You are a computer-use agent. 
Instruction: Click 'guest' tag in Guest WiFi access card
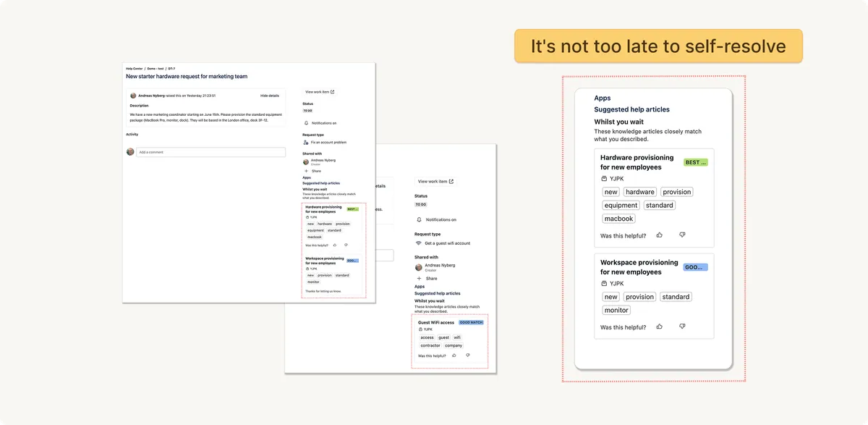coord(444,337)
